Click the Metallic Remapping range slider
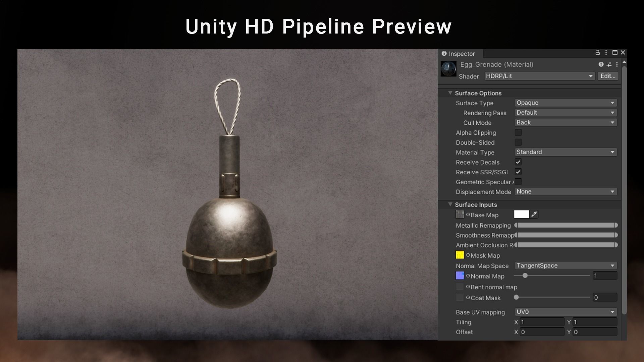Screen dimensions: 644x362 click(x=566, y=225)
